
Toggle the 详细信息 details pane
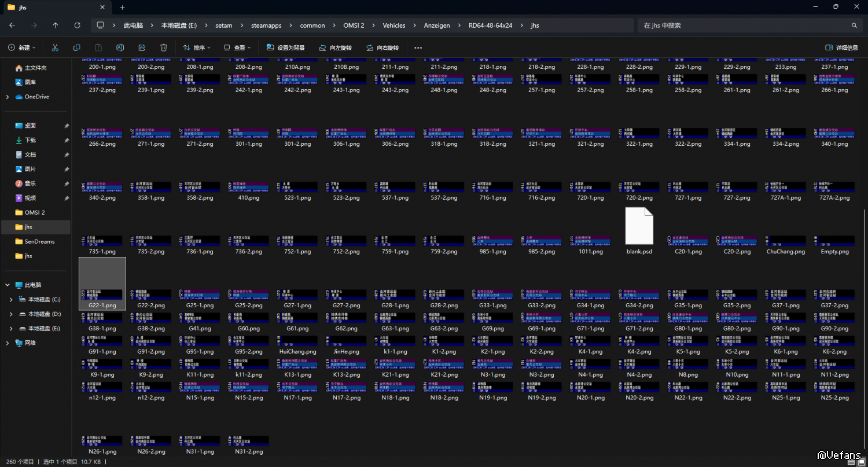pos(841,47)
